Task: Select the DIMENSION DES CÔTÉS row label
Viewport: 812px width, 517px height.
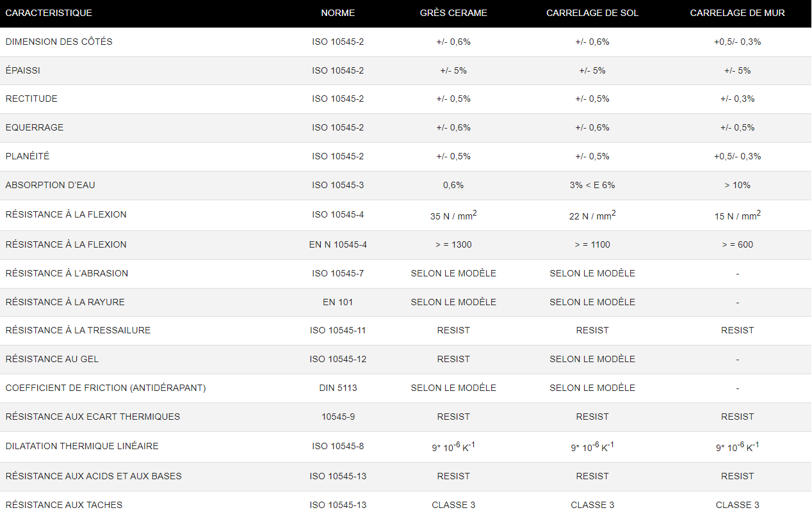Action: coord(59,42)
